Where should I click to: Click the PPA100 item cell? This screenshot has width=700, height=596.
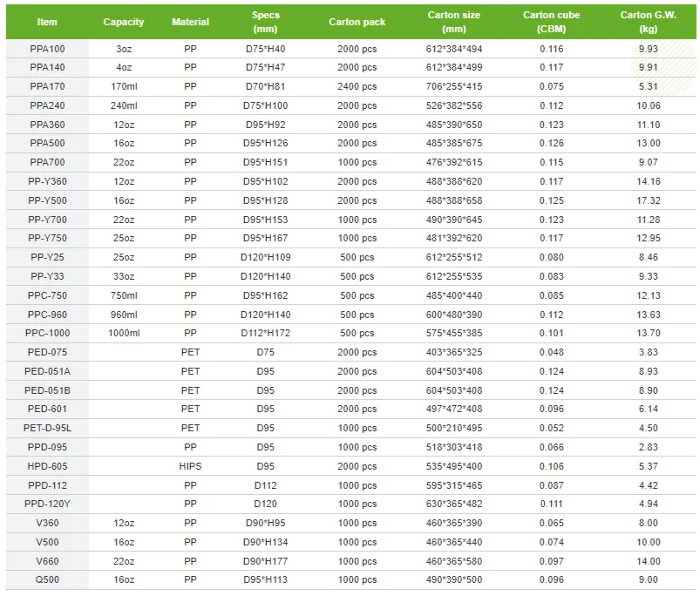[x=47, y=49]
